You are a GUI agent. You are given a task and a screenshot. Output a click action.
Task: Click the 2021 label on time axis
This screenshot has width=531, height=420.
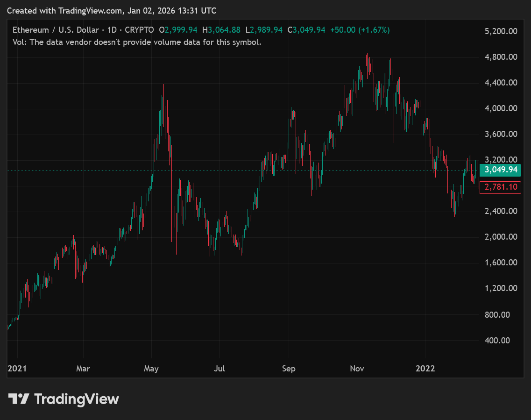(17, 369)
